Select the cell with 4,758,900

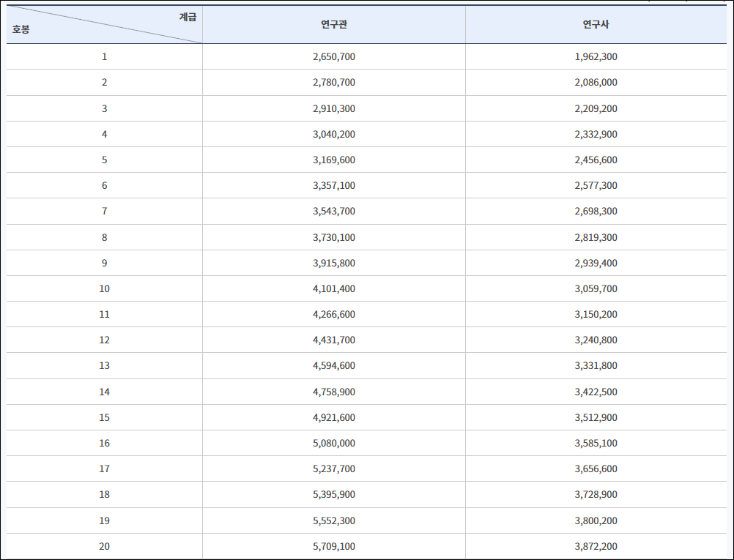pos(334,392)
